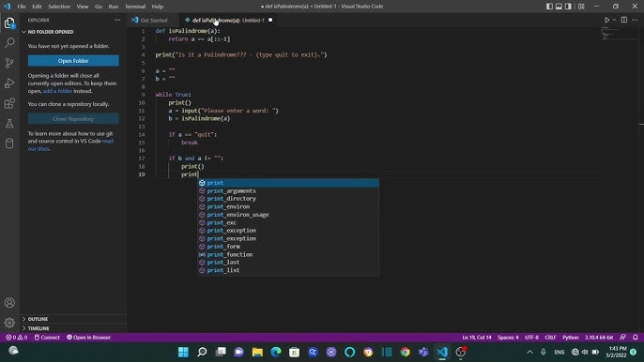Open the Accounts icon in activity bar
Screen dimensions: 644x362
[x=9, y=303]
